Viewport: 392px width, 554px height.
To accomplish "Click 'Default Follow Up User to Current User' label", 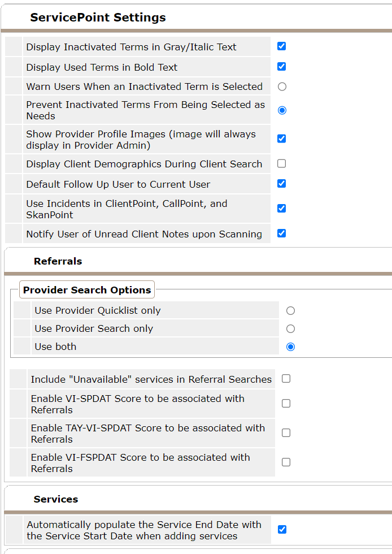I will coord(118,184).
